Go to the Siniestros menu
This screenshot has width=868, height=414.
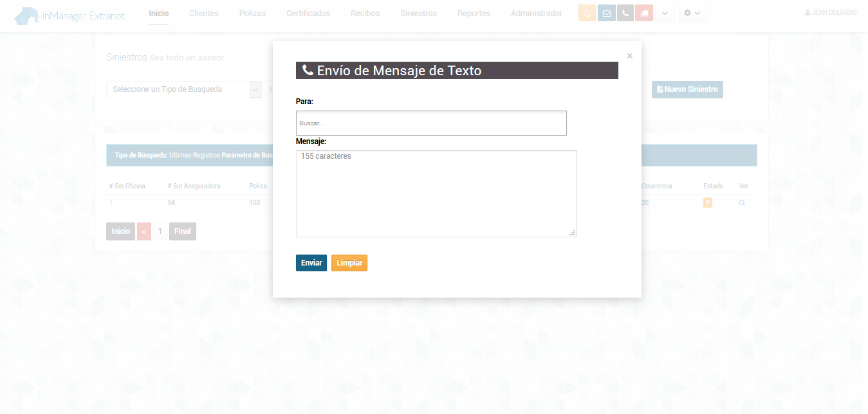(x=418, y=14)
